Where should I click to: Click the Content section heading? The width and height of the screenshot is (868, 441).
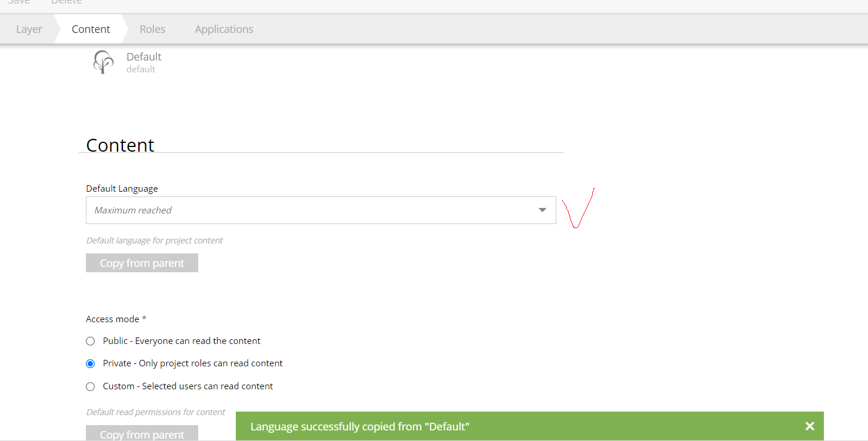120,145
